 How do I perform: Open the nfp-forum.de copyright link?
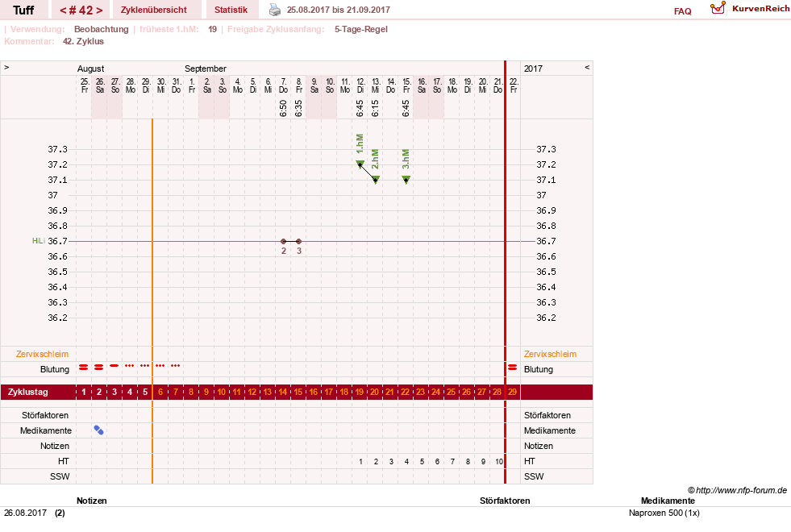tap(737, 490)
